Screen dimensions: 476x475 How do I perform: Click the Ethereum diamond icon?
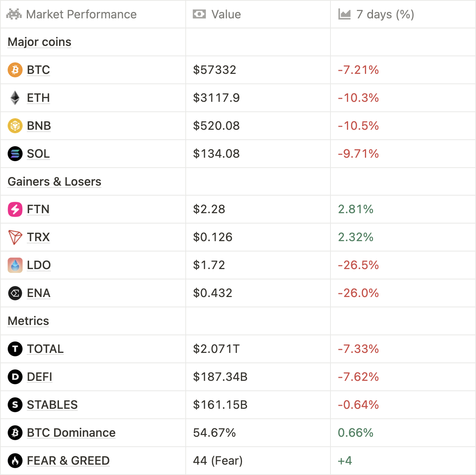pos(15,98)
